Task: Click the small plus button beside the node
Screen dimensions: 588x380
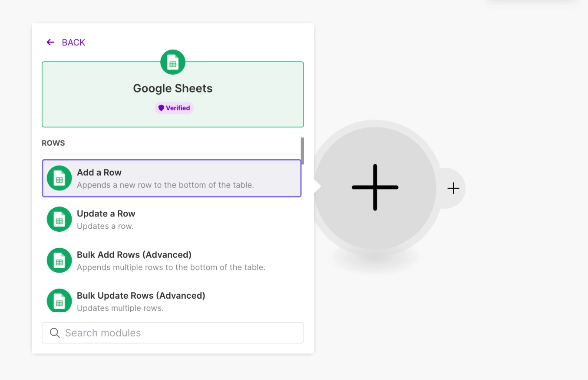Action: 453,188
